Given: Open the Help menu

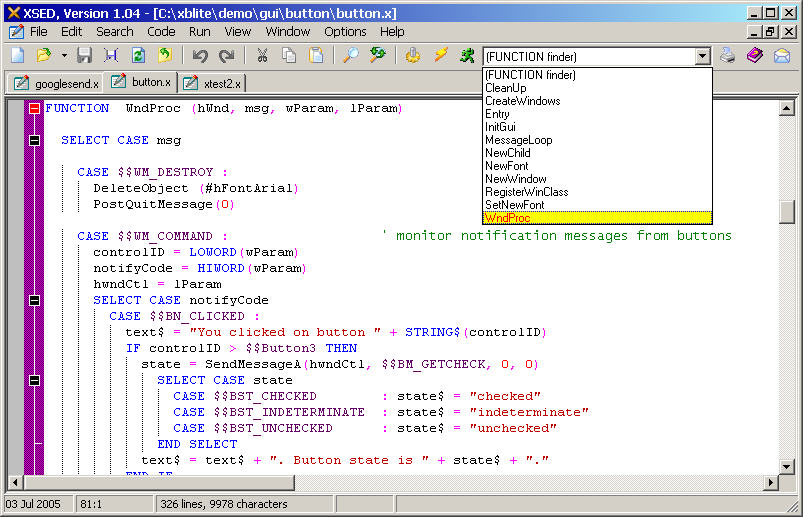Looking at the screenshot, I should coord(392,32).
